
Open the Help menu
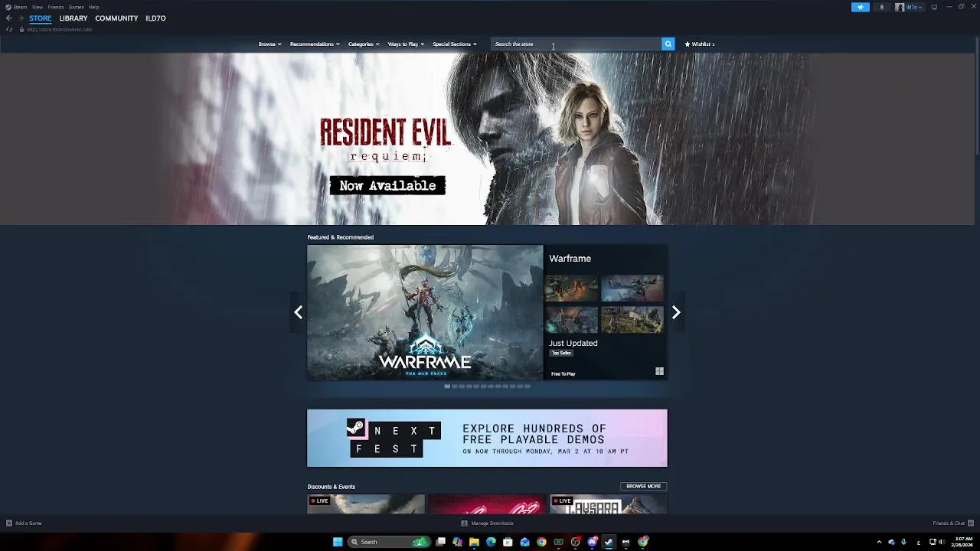click(x=93, y=7)
